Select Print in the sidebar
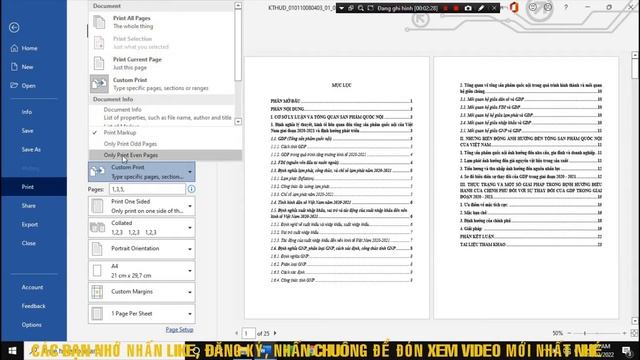 click(x=34, y=187)
